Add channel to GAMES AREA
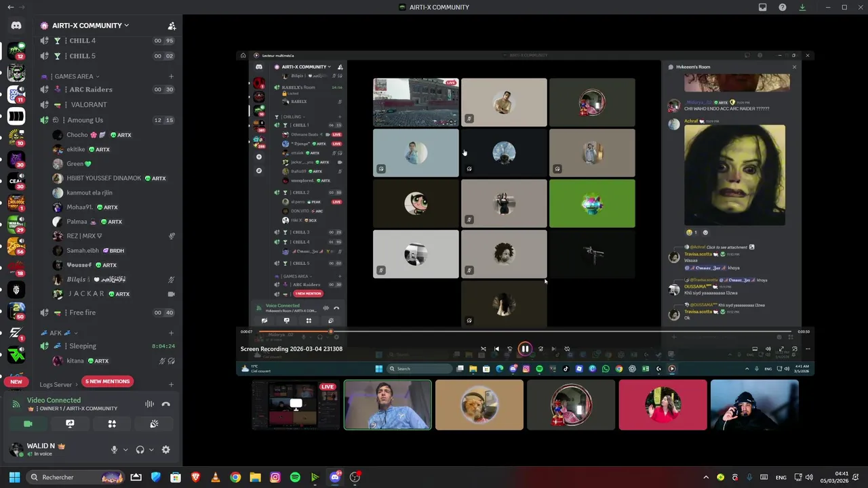The width and height of the screenshot is (868, 488). click(x=172, y=77)
